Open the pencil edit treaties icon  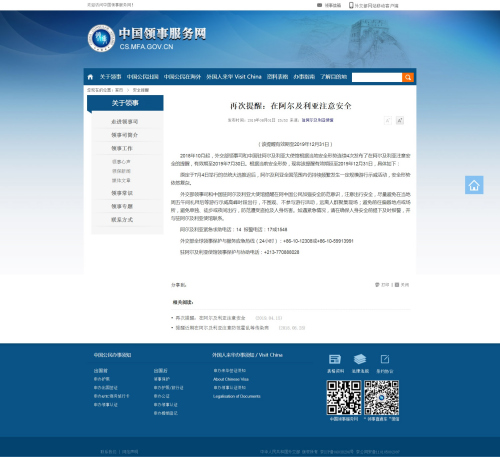[385, 359]
